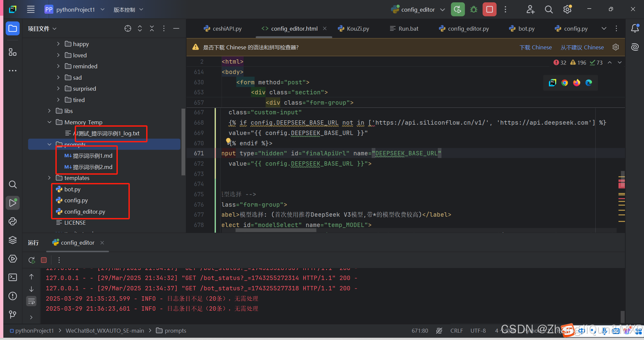Select opened file in project tree
Image resolution: width=644 pixels, height=340 pixels.
click(128, 29)
